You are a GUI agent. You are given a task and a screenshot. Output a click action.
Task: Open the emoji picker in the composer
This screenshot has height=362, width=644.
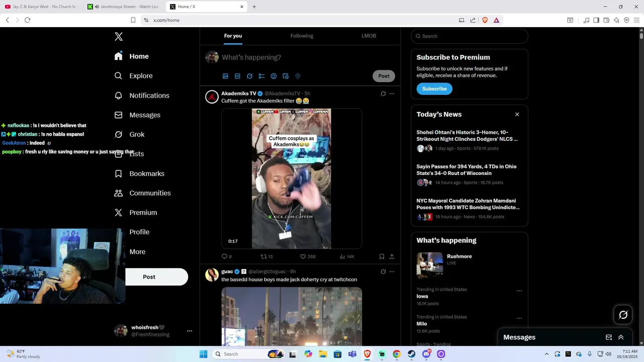274,76
